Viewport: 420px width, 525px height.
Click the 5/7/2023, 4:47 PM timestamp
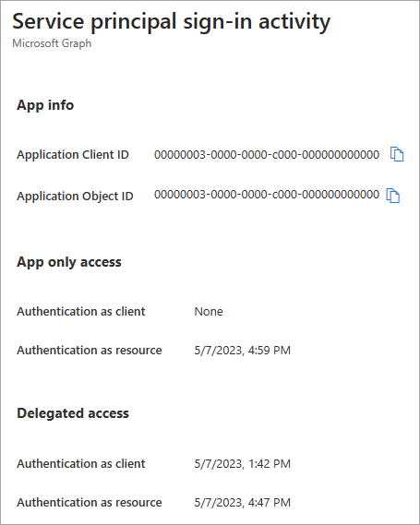243,503
